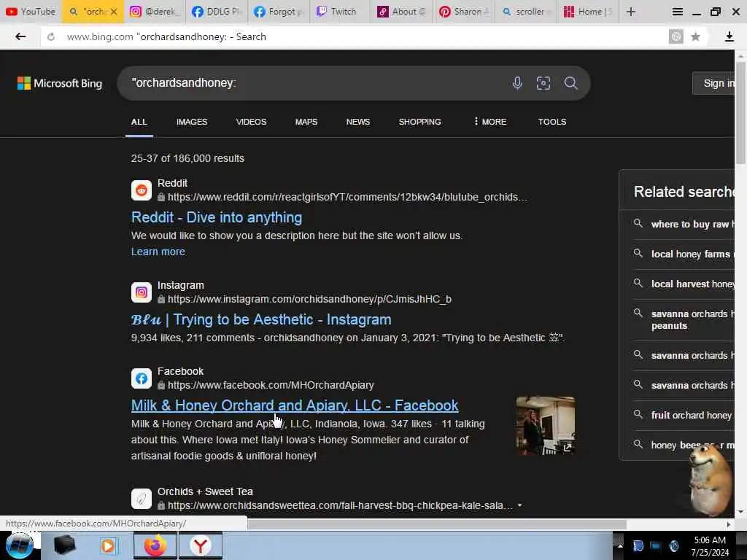Close the active Bing search tab
747x560 pixels.
[x=113, y=12]
